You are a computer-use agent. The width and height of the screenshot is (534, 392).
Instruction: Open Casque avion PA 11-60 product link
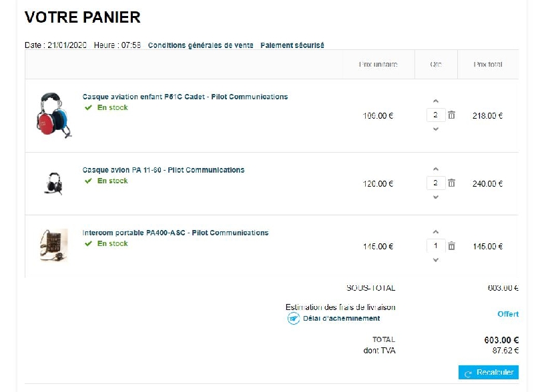(164, 170)
